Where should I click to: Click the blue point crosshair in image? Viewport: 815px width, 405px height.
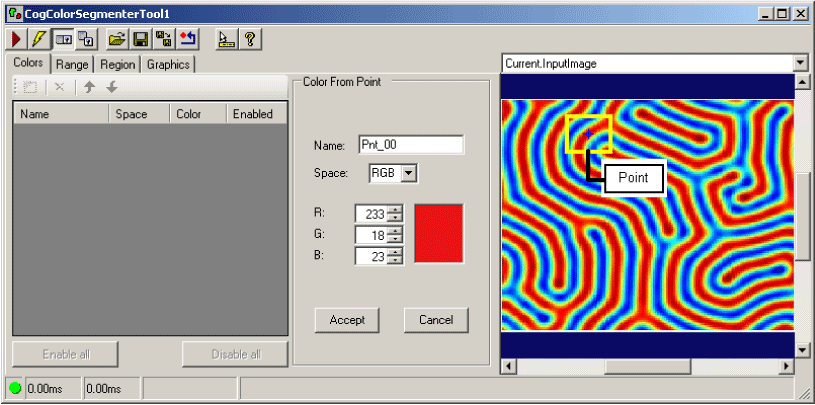pos(588,134)
